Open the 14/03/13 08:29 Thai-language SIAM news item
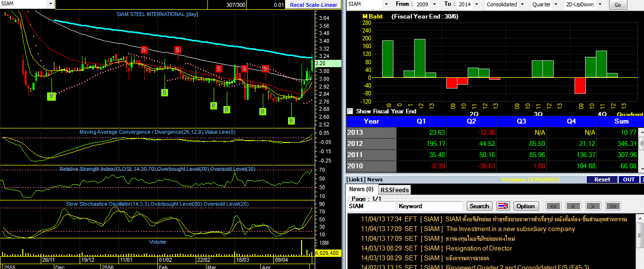644x269 pixels. click(x=425, y=258)
